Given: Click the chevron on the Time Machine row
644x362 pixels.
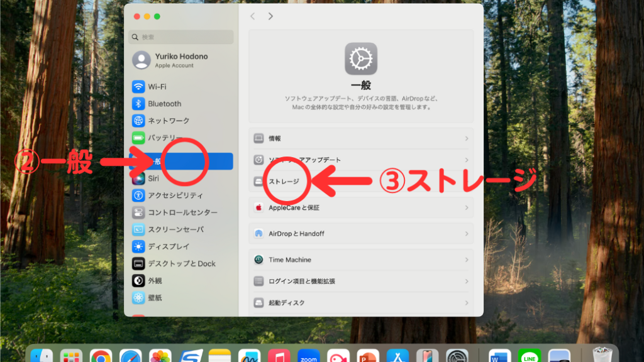Looking at the screenshot, I should point(466,260).
